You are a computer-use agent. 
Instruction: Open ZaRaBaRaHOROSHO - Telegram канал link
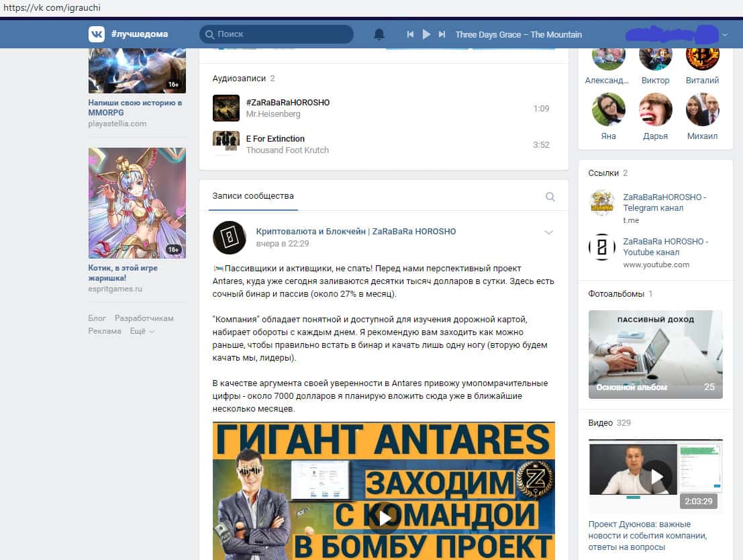tap(664, 203)
